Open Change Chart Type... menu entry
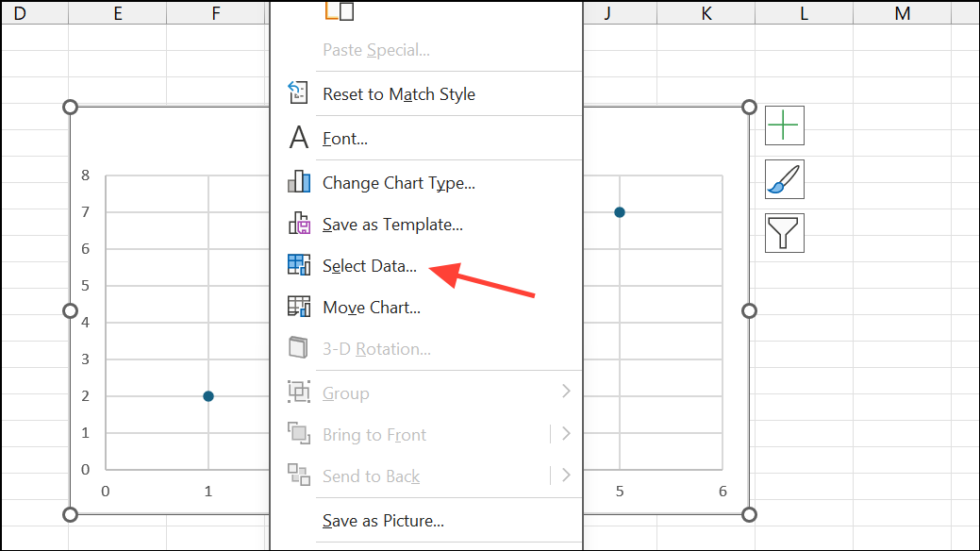 (398, 183)
